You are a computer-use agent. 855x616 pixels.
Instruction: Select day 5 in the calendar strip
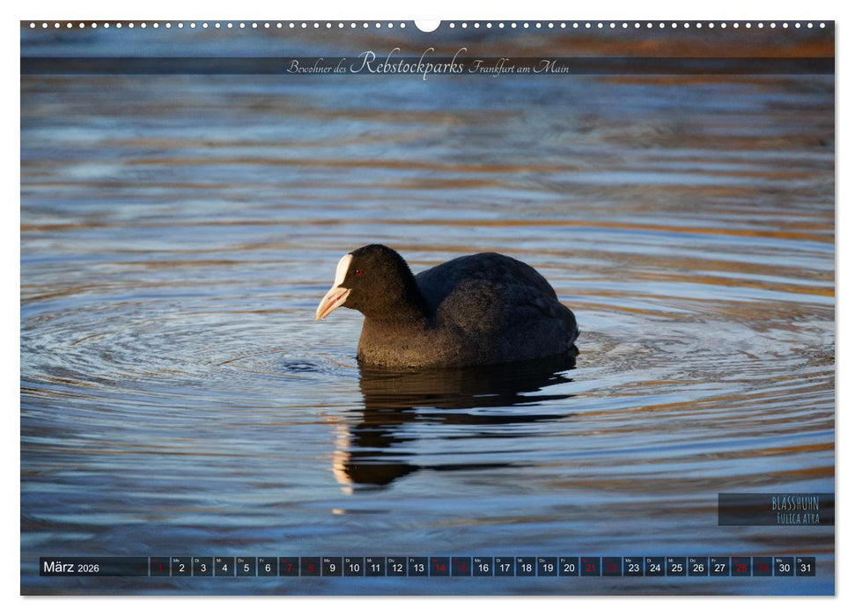coord(246,568)
